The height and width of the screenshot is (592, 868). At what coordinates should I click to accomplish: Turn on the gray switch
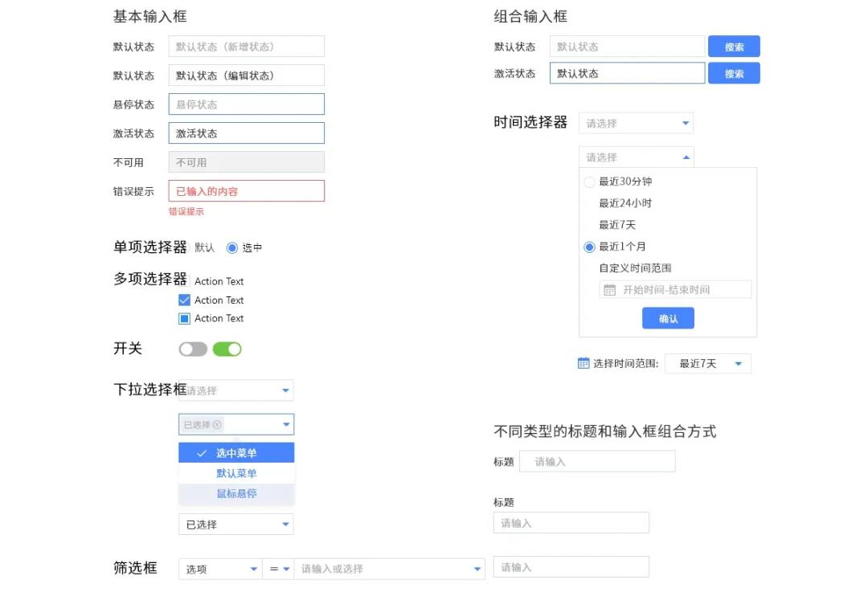[x=193, y=349]
